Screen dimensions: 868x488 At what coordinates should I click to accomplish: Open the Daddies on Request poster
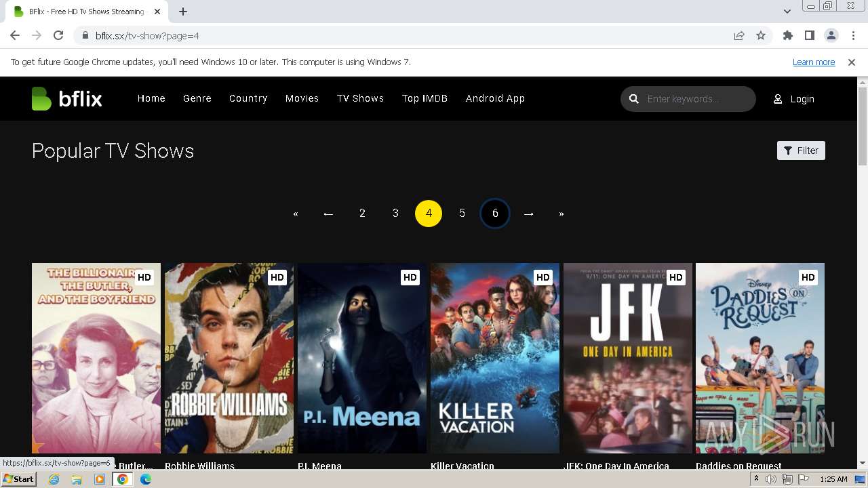(760, 358)
